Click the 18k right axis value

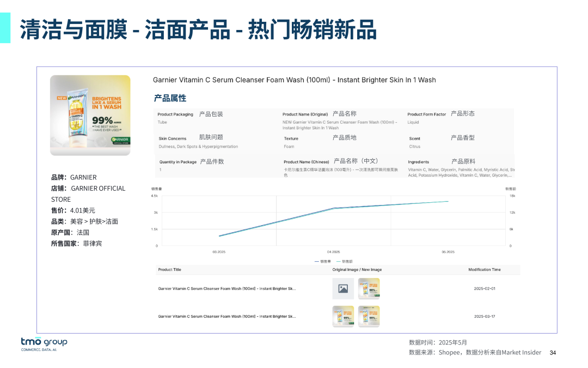click(513, 196)
